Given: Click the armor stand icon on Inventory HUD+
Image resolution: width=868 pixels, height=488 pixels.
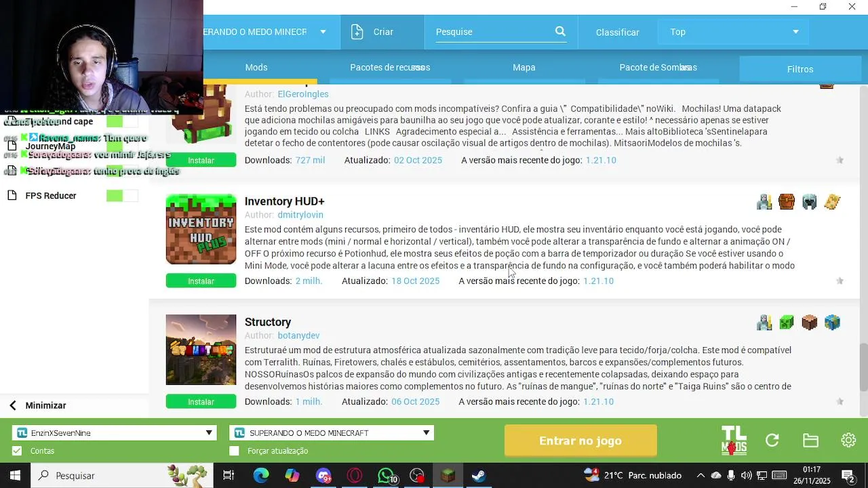Looking at the screenshot, I should 764,201.
